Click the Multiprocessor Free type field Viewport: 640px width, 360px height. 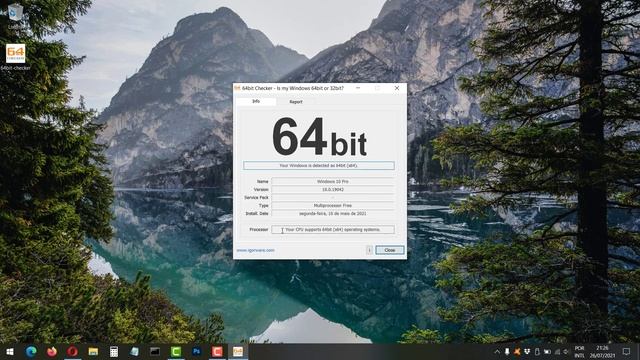[333, 205]
